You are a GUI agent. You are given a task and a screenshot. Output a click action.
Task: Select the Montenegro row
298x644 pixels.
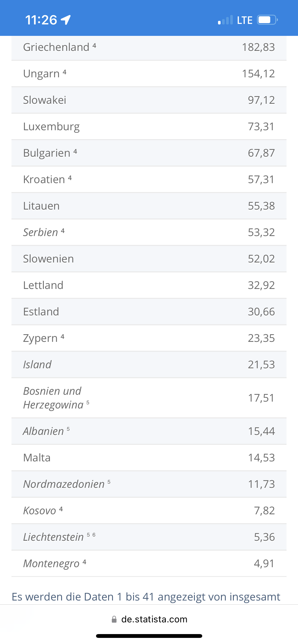pos(149,564)
